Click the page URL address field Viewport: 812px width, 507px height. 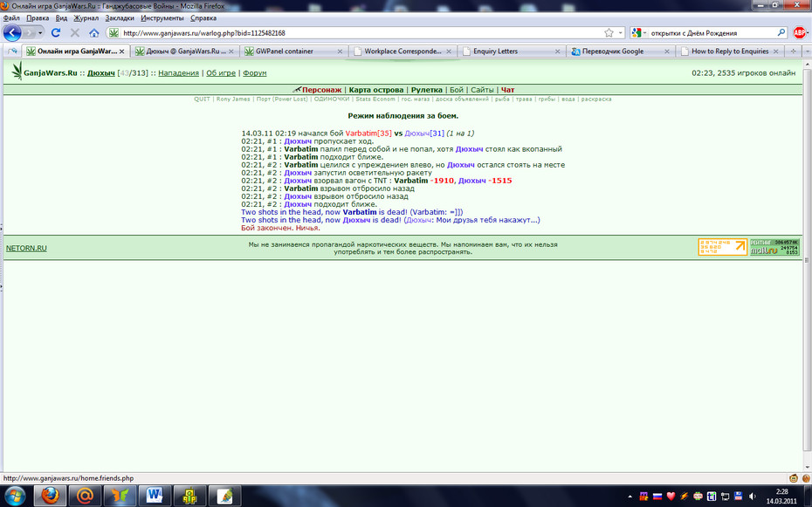[361, 32]
